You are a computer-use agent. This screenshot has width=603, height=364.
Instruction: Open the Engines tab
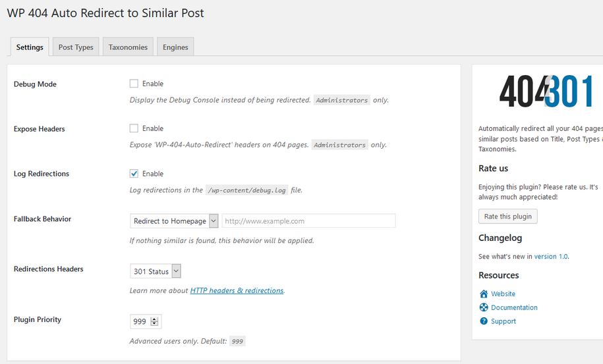coord(175,47)
